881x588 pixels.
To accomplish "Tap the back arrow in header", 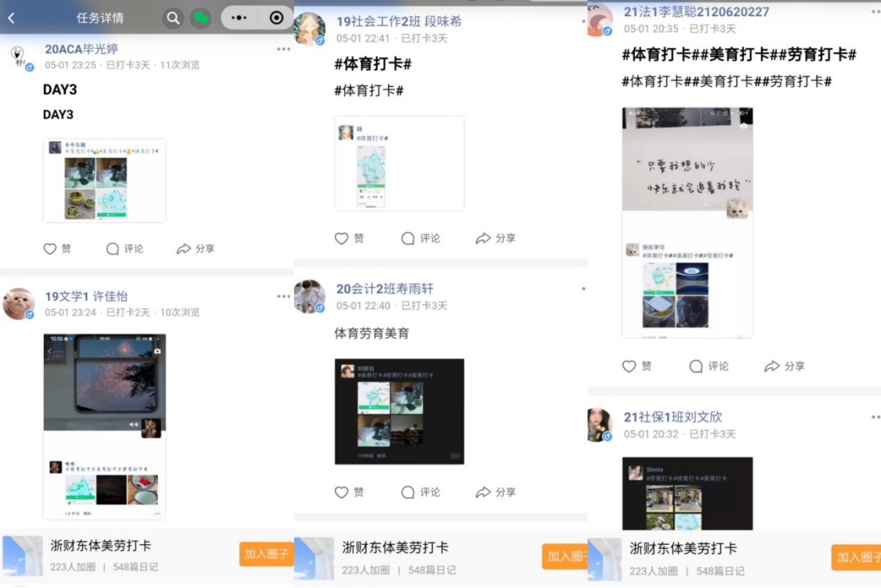I will [x=11, y=18].
